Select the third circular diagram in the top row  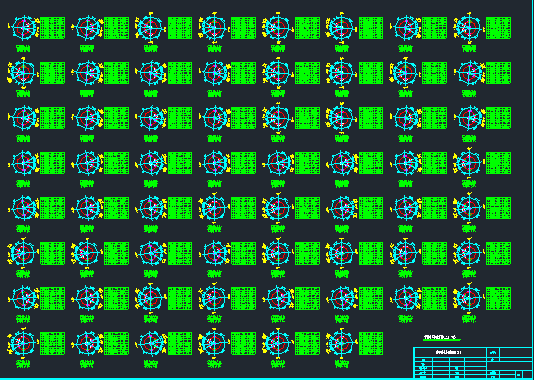[x=150, y=28]
